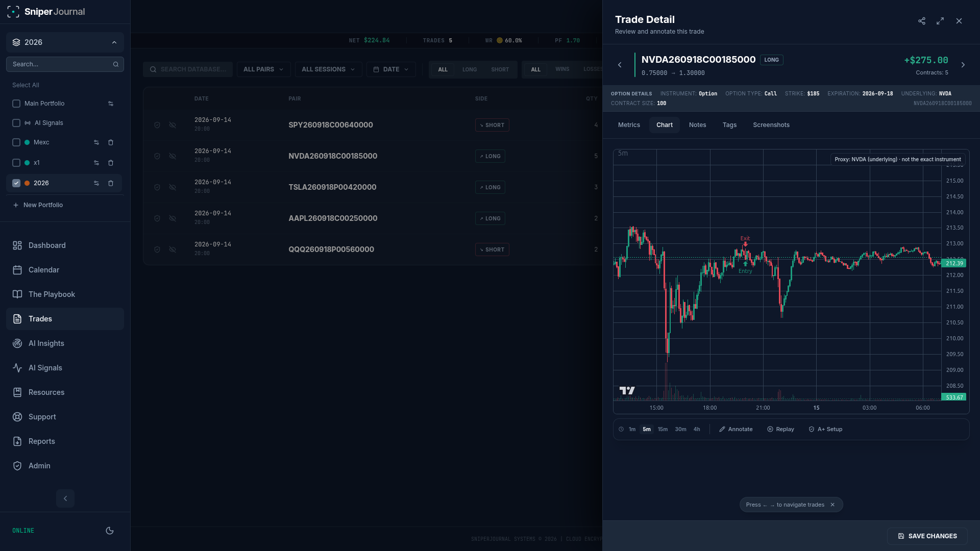This screenshot has height=551, width=980.
Task: Click Save Changes button
Action: (927, 536)
